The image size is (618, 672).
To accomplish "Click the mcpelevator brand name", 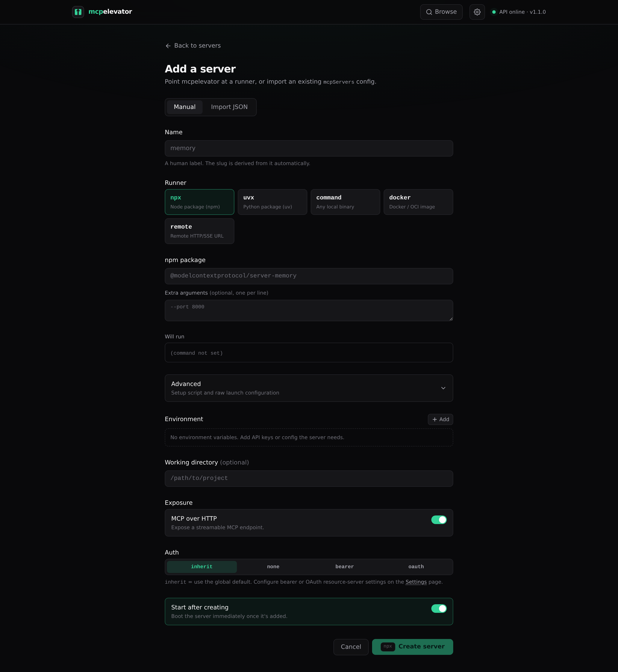I will click(x=110, y=12).
